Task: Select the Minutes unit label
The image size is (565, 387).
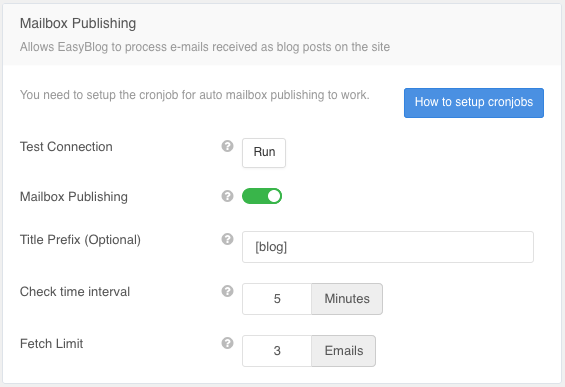Action: click(347, 299)
